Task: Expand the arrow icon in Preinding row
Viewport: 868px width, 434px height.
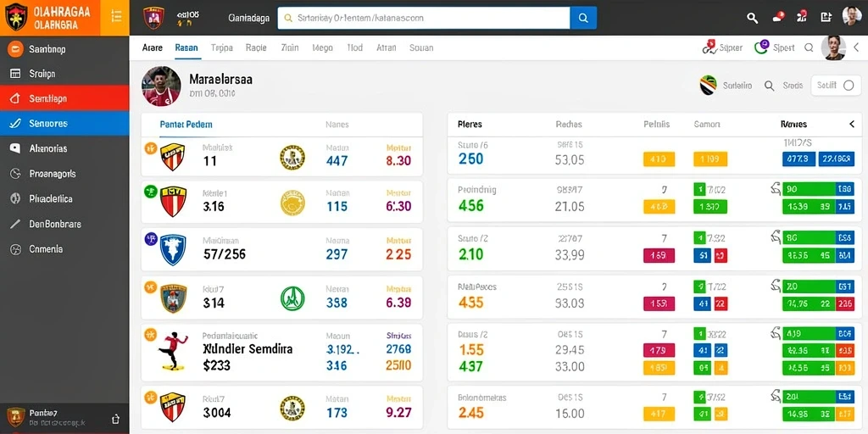Action: click(776, 189)
